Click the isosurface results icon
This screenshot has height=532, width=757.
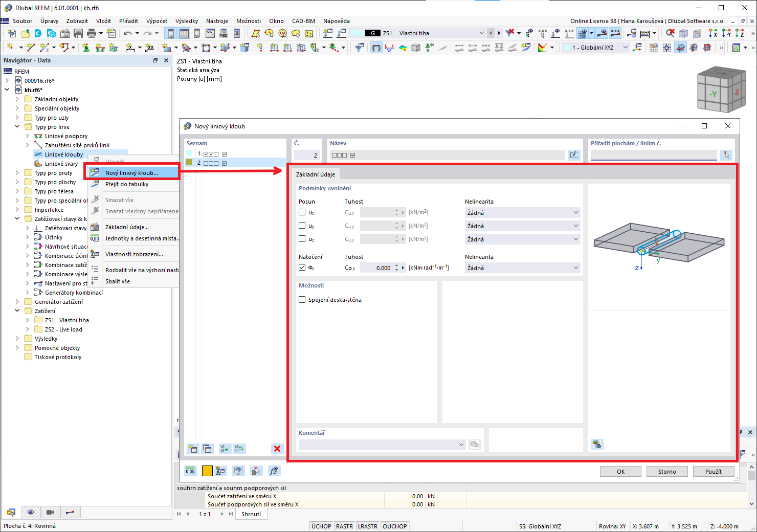403,48
